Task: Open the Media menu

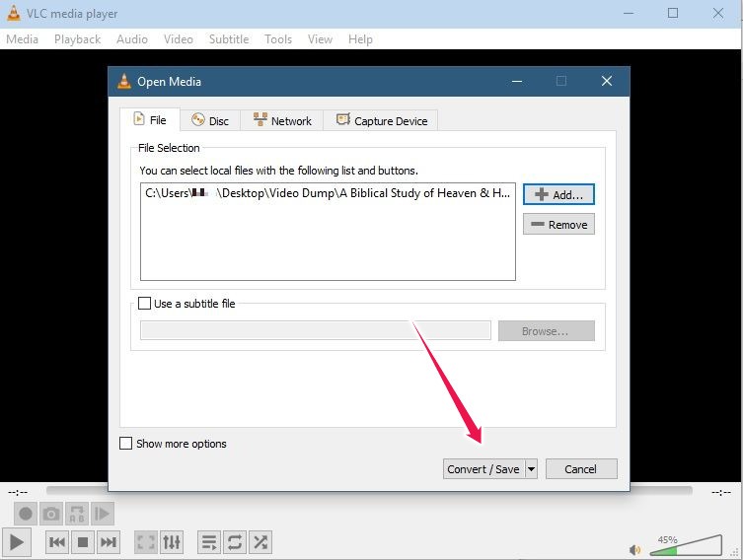Action: tap(23, 39)
